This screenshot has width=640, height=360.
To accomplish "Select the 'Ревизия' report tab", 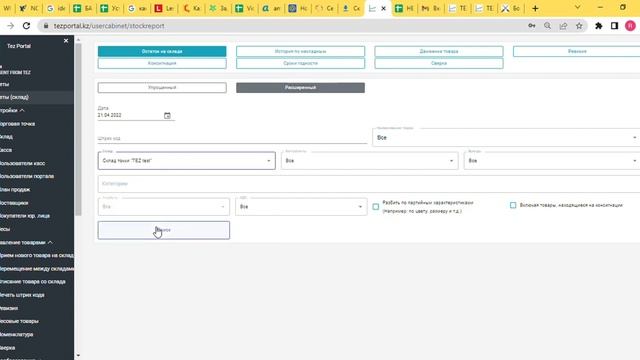I will [576, 51].
